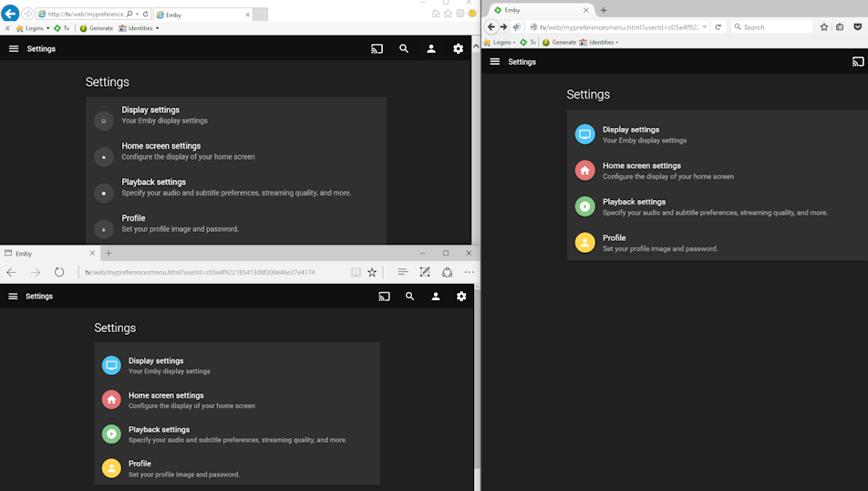
Task: Open Edge reading view book icon
Action: point(356,272)
